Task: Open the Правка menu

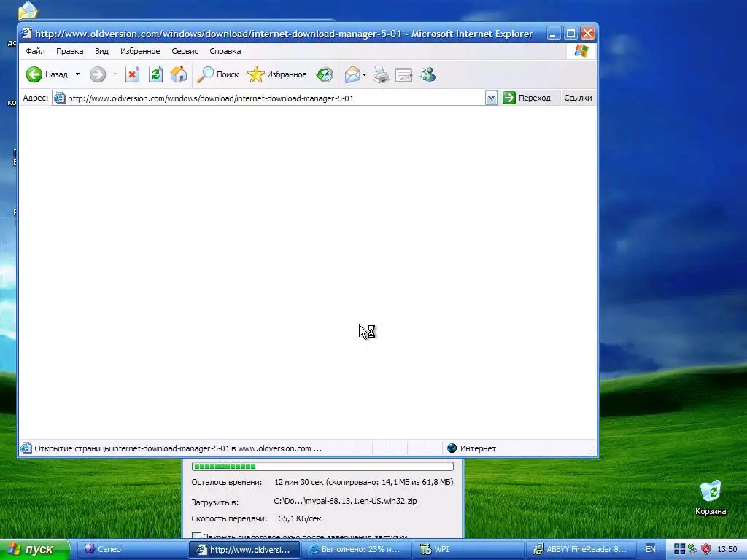Action: 69,51
